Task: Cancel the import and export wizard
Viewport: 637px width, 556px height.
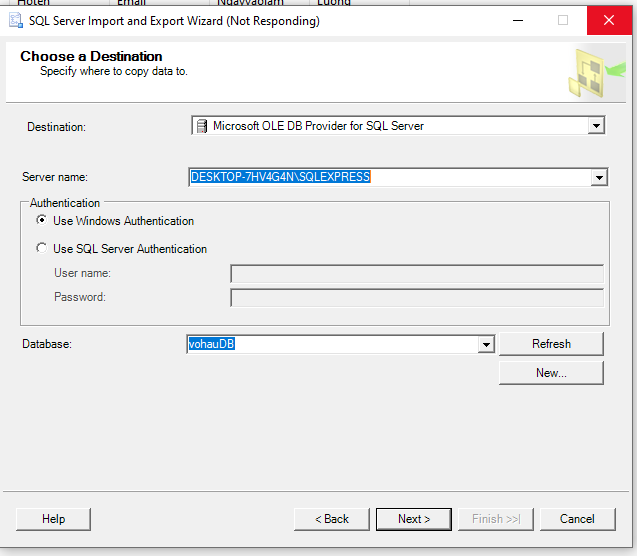Action: (x=577, y=519)
